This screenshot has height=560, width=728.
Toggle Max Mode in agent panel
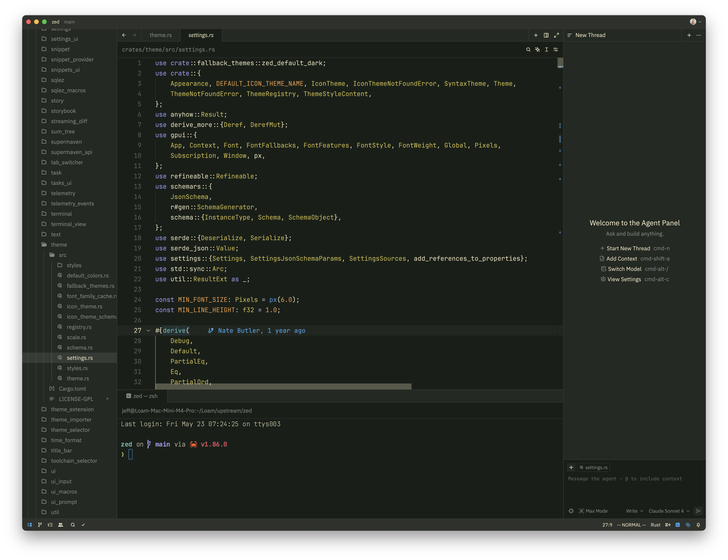click(593, 511)
